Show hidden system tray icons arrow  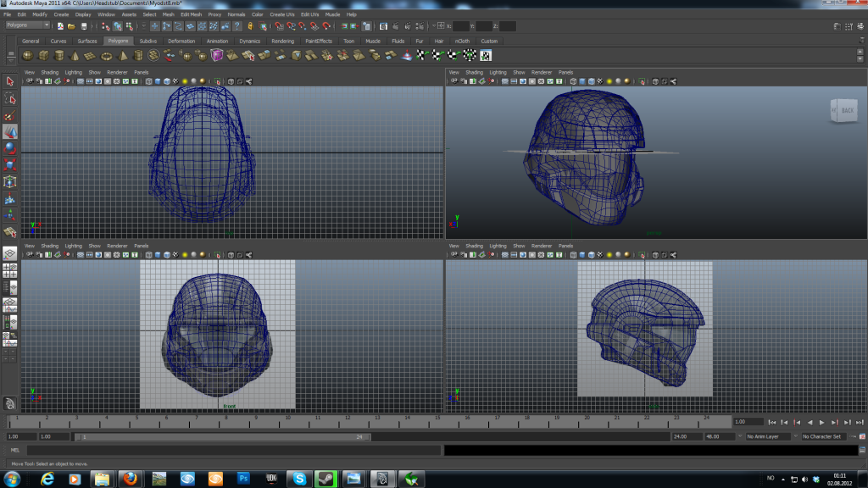click(782, 480)
